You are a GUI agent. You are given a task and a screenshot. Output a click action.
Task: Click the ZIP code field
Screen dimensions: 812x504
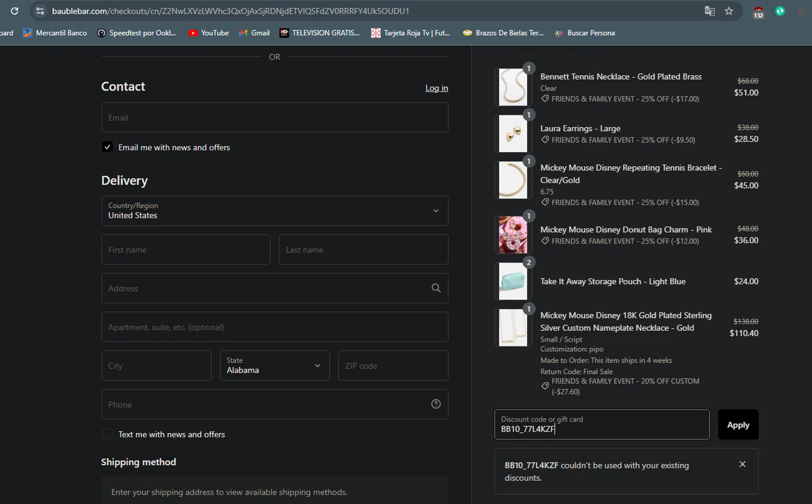pyautogui.click(x=392, y=366)
